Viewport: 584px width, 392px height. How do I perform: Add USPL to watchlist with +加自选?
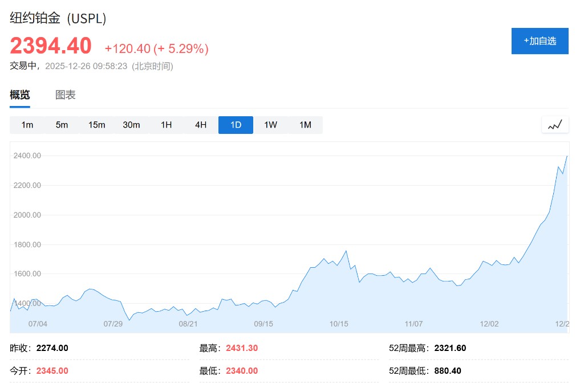540,41
